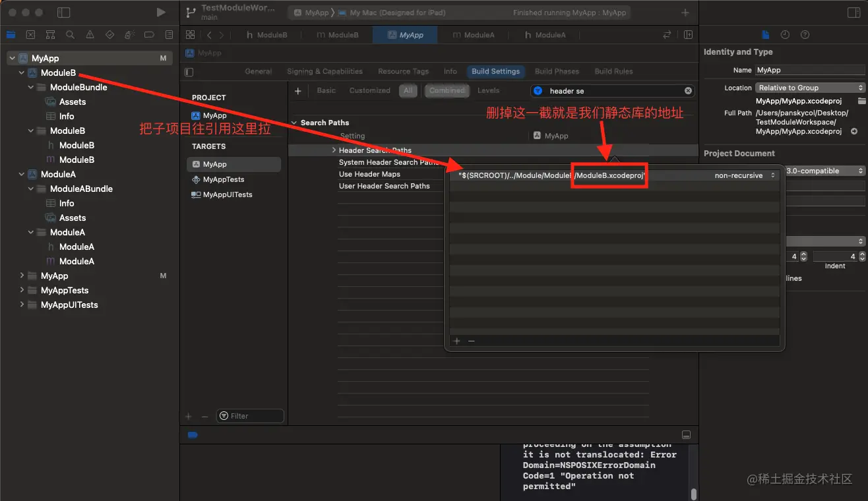Viewport: 868px width, 501px height.
Task: Hide the project and targets list
Action: pos(189,72)
